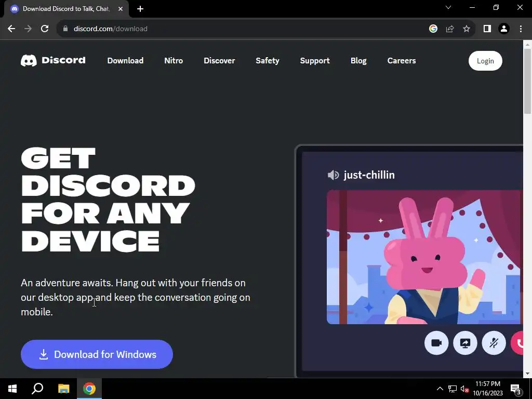Image resolution: width=532 pixels, height=399 pixels.
Task: Show hidden system tray icons
Action: [x=440, y=389]
